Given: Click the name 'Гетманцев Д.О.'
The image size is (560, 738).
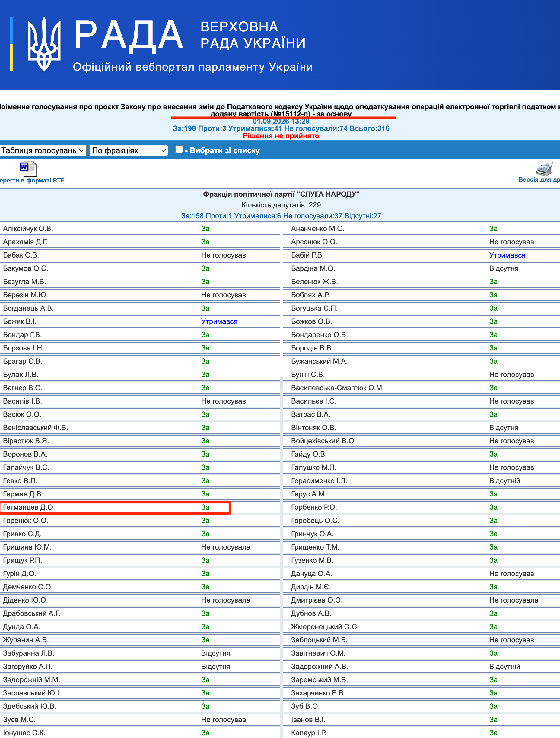Looking at the screenshot, I should click(x=29, y=507).
